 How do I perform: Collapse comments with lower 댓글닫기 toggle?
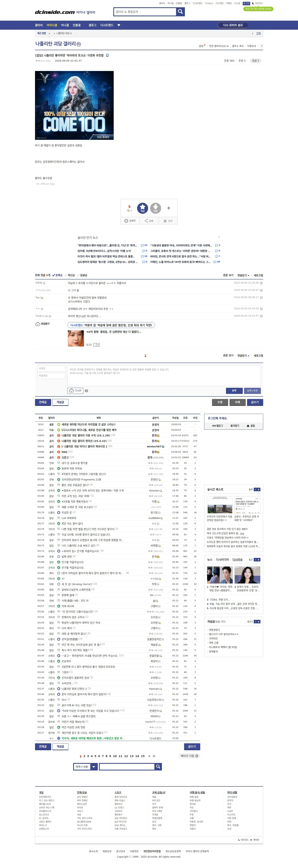pos(243,356)
